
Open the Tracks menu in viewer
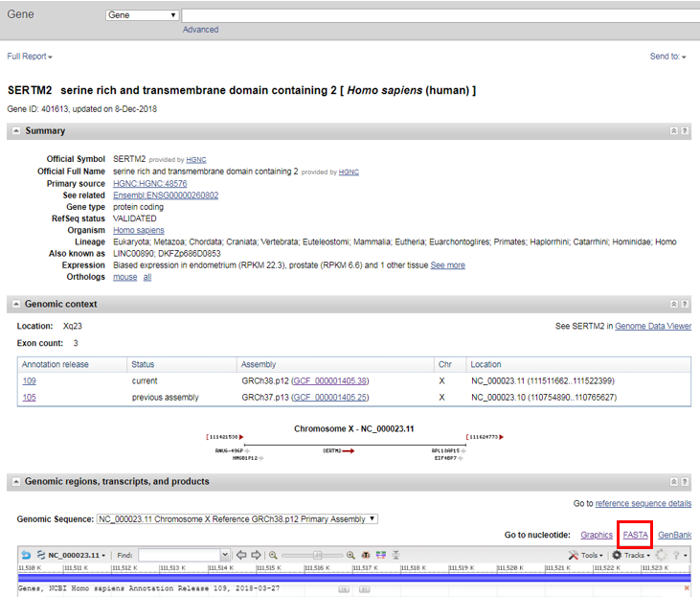coord(631,555)
